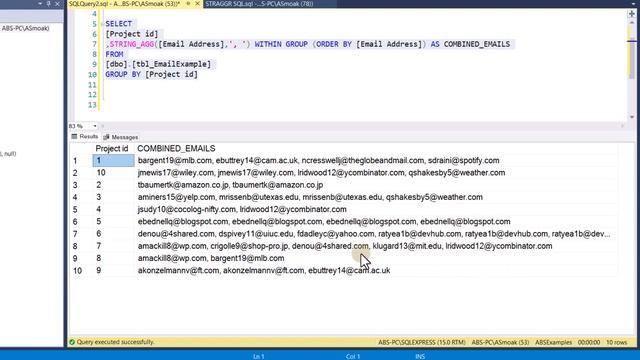Click ABS-PC\ASmoak (53) in the status bar
This screenshot has height=360, width=640.
500,342
